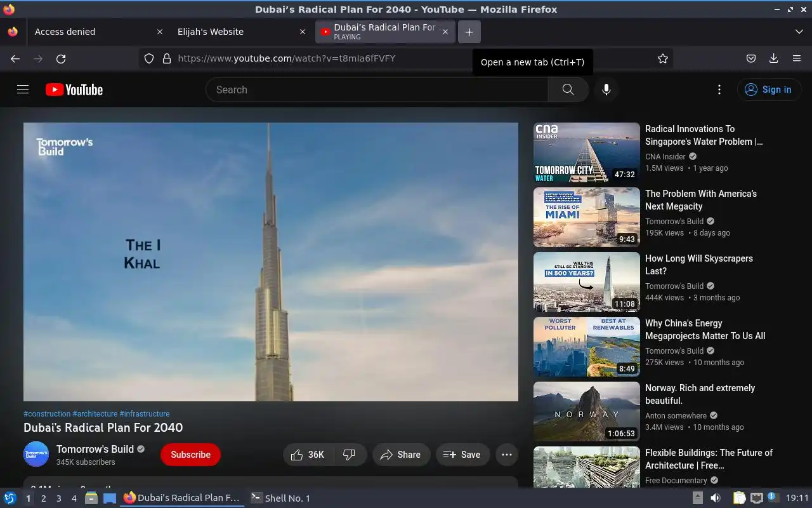Click the search magnifier button

568,90
